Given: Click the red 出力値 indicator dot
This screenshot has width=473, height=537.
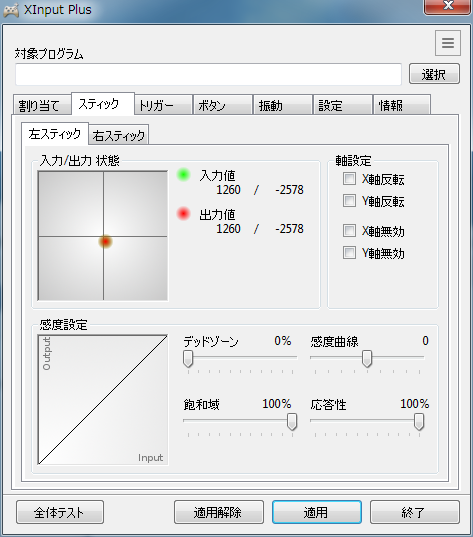Looking at the screenshot, I should [184, 214].
